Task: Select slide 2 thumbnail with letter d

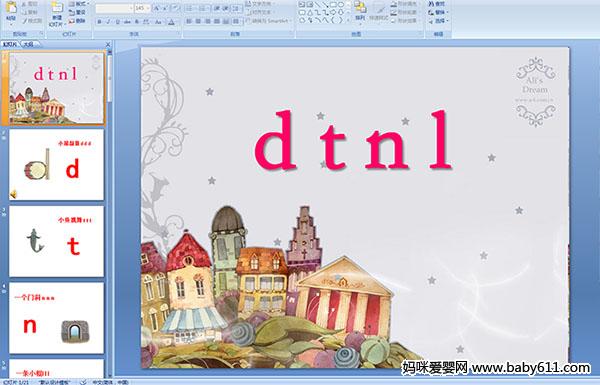Action: pyautogui.click(x=56, y=164)
